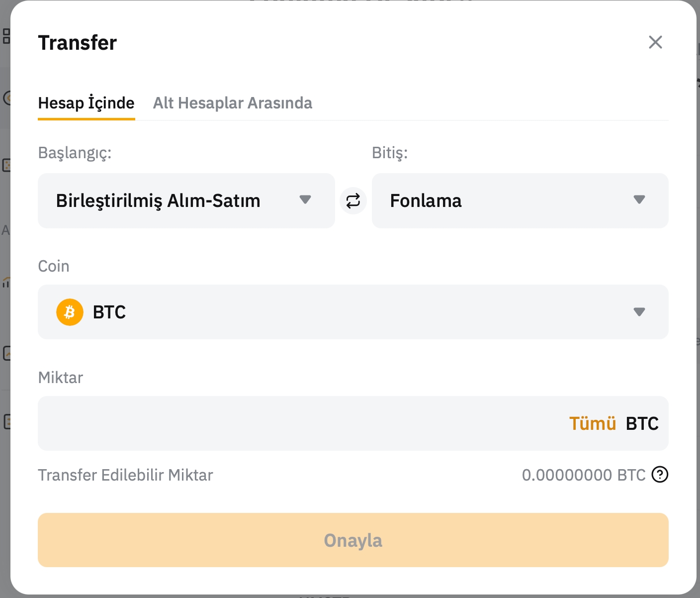Click arrow on Birleştirilmiş Alım-Satım selector
The height and width of the screenshot is (598, 700).
[x=305, y=200]
